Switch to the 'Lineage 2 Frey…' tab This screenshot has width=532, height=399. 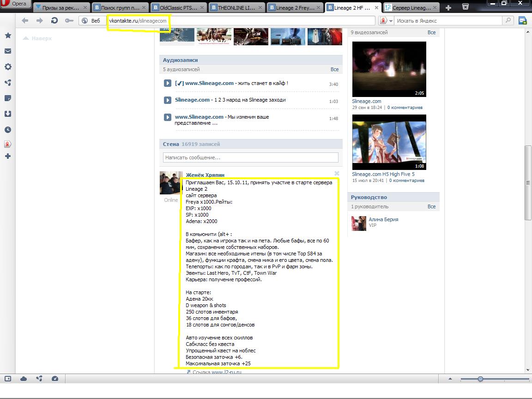tap(295, 7)
